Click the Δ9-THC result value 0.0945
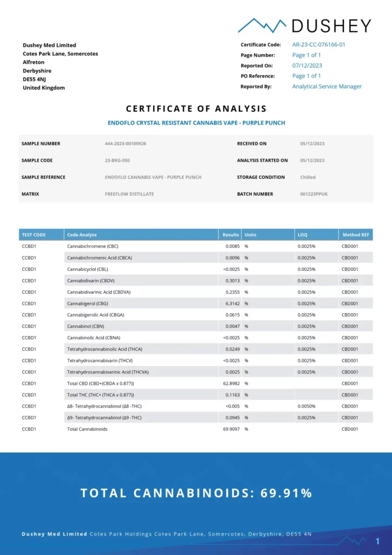This screenshot has width=392, height=555. 233,418
